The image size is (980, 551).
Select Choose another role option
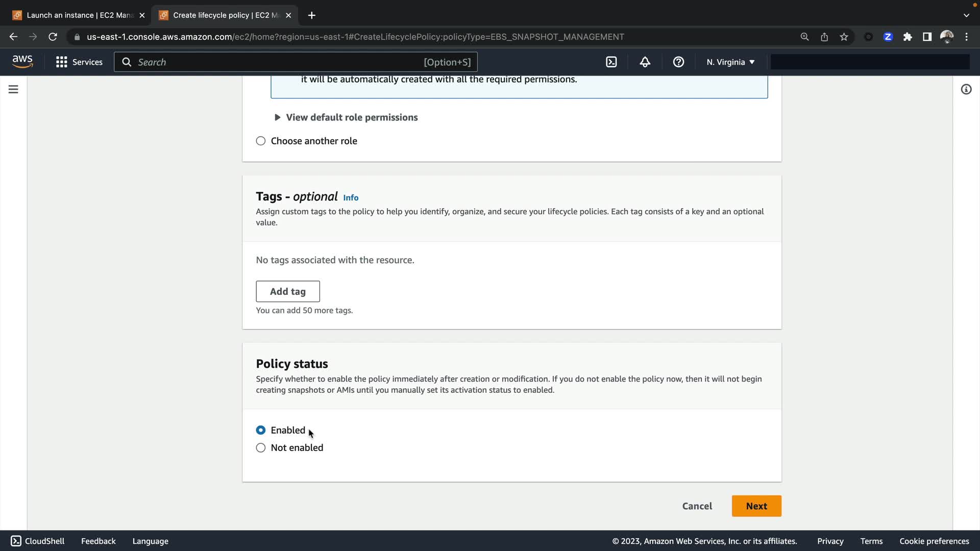click(261, 141)
